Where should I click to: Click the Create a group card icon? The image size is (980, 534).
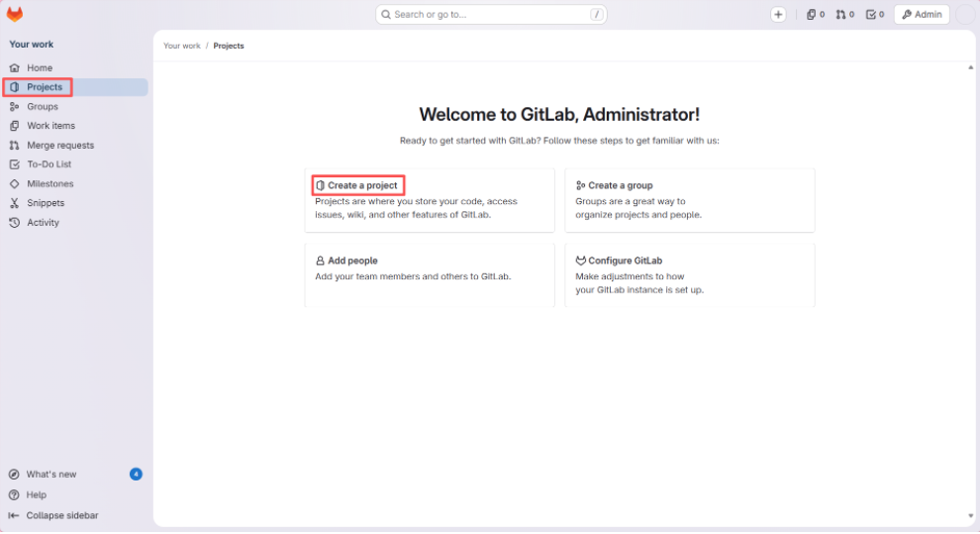coord(581,185)
